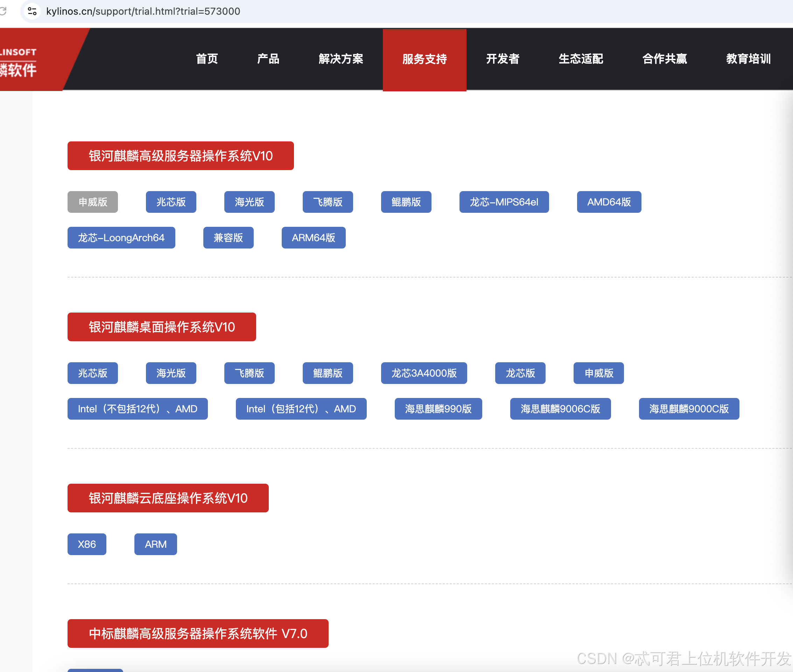Screen dimensions: 793x672
Task: Click X86 under 云底座操作系统
Action: 86,544
